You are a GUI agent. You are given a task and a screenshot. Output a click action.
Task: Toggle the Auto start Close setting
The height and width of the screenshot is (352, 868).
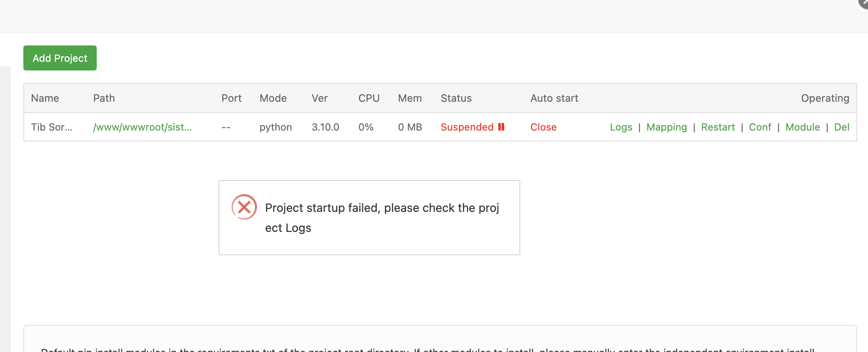tap(543, 127)
